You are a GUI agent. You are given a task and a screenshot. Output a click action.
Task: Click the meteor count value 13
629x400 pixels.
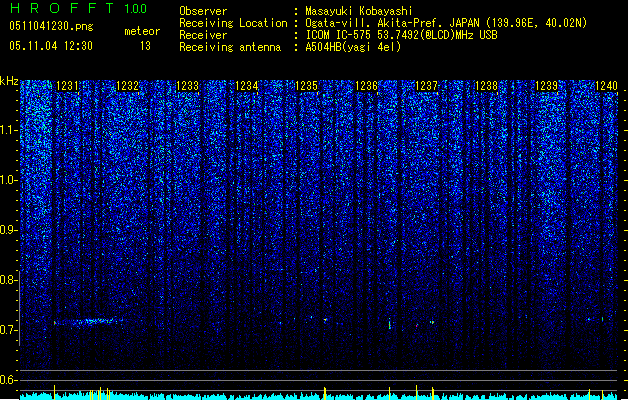click(145, 46)
